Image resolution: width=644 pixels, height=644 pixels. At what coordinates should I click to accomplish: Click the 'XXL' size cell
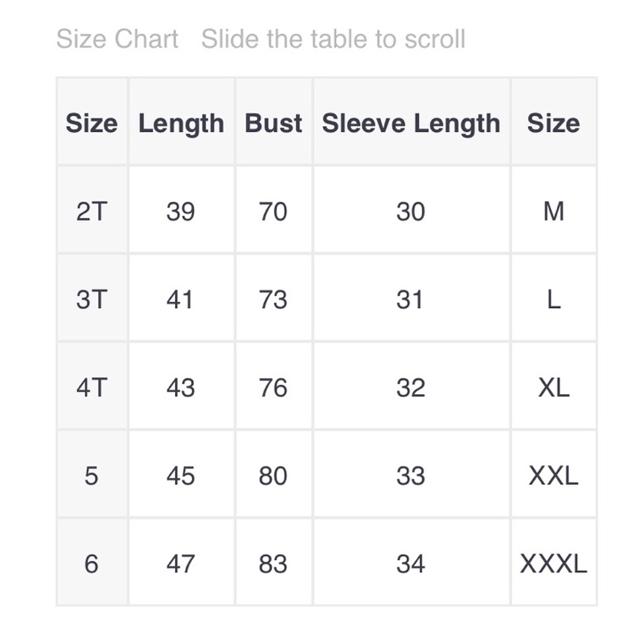[553, 476]
